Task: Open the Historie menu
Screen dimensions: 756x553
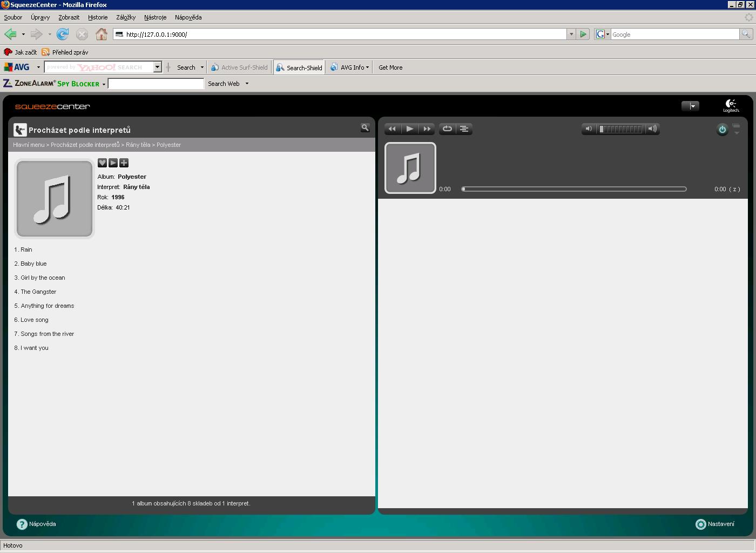Action: point(98,17)
